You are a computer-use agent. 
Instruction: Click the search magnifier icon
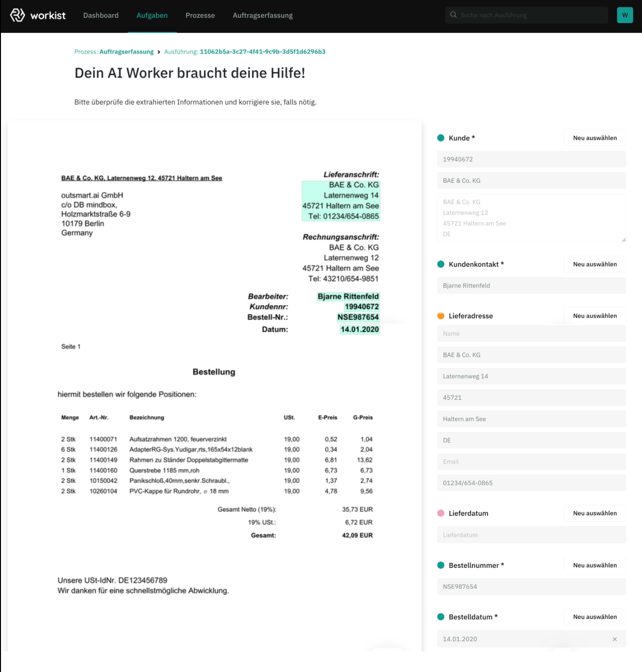[453, 15]
